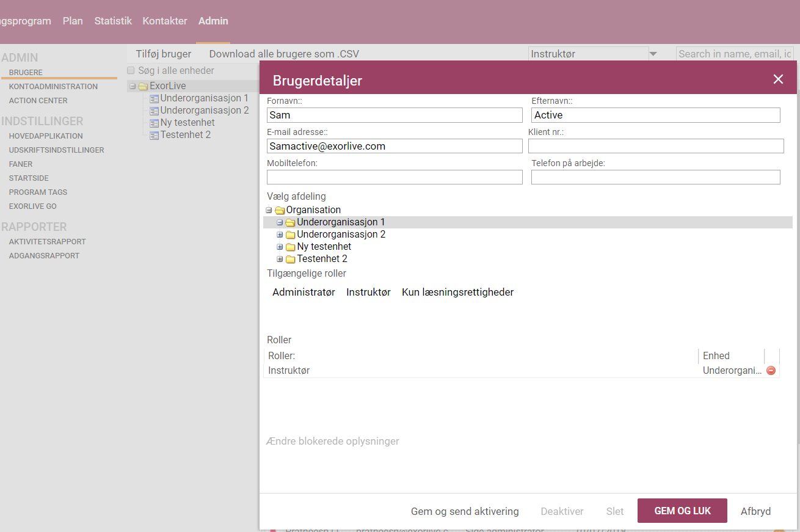
Task: Click the Underorganisasjon 1 unit icon in sidebar tree
Action: [154, 98]
